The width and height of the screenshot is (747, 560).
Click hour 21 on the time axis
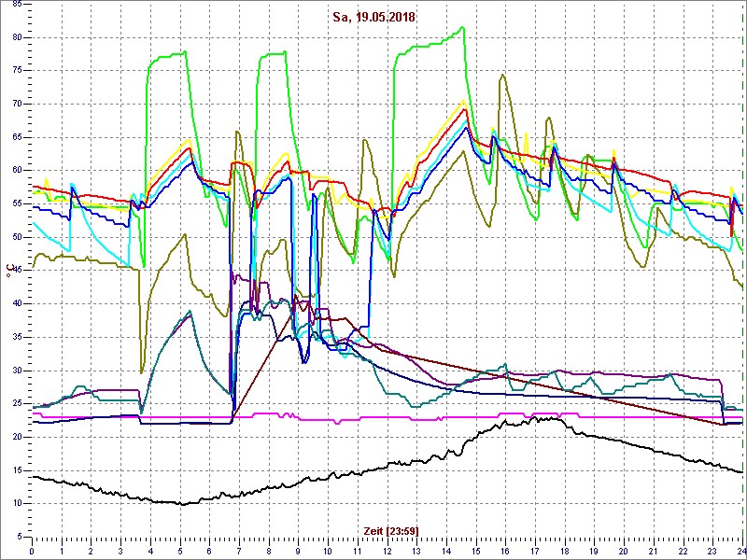tap(653, 551)
